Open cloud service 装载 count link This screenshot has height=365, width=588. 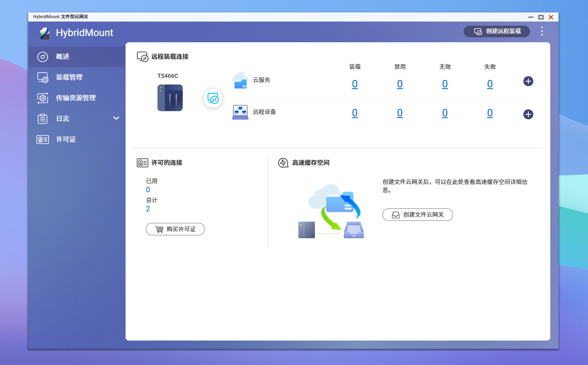pyautogui.click(x=355, y=84)
